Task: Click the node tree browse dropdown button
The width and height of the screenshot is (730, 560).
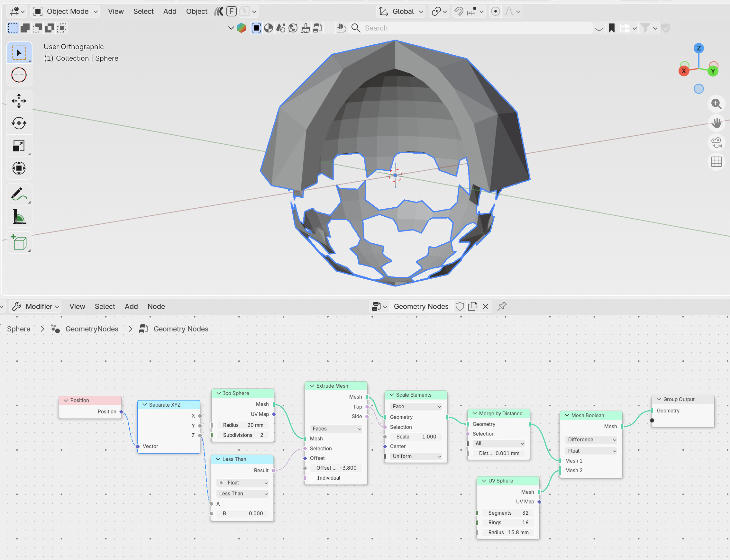Action: pos(379,306)
